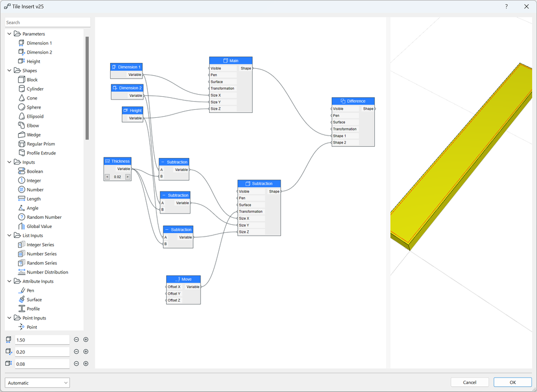Confirm with the OK button
Screen dimensions: 537x392
(513, 382)
